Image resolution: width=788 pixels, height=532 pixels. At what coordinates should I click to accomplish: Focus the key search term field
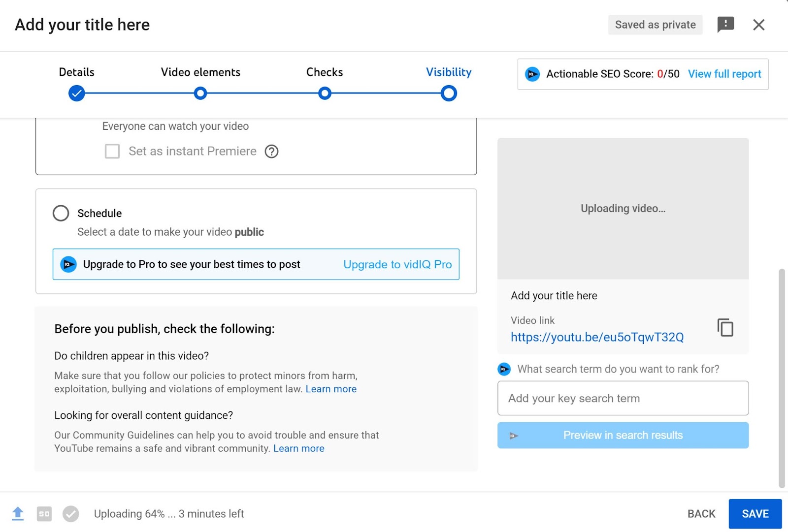[x=623, y=398]
